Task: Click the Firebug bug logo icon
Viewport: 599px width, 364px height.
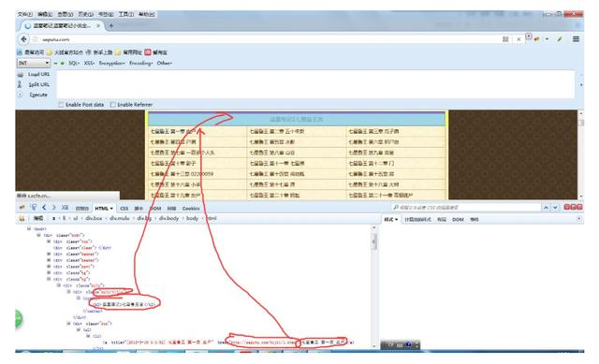Action: 22,207
